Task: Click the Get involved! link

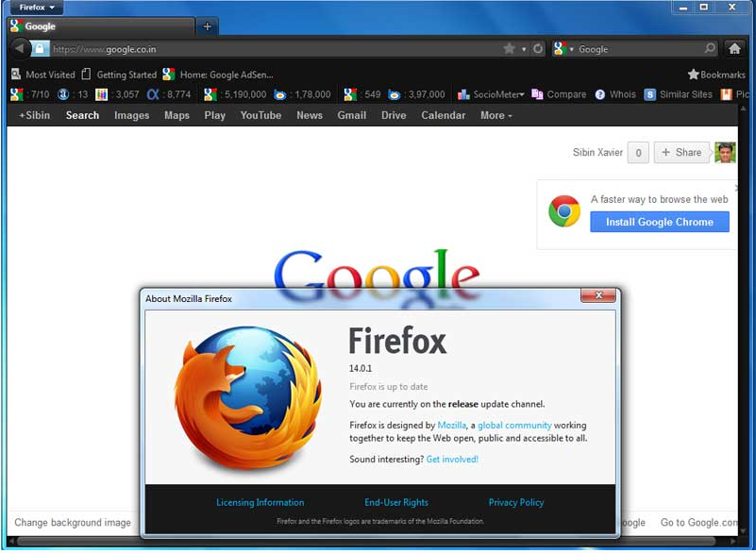Action: click(452, 460)
